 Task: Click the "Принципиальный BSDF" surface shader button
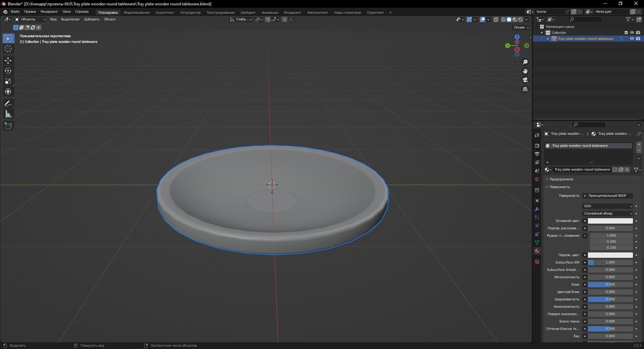[608, 196]
